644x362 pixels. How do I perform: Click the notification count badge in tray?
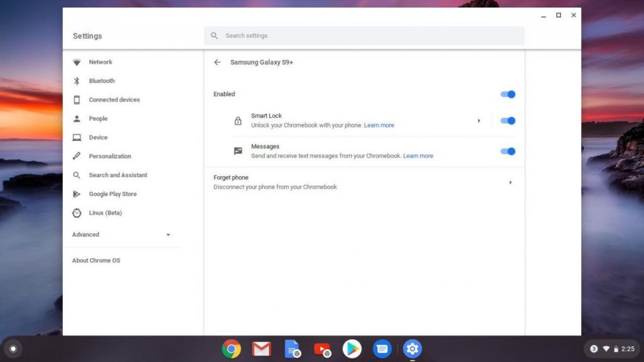click(x=594, y=349)
